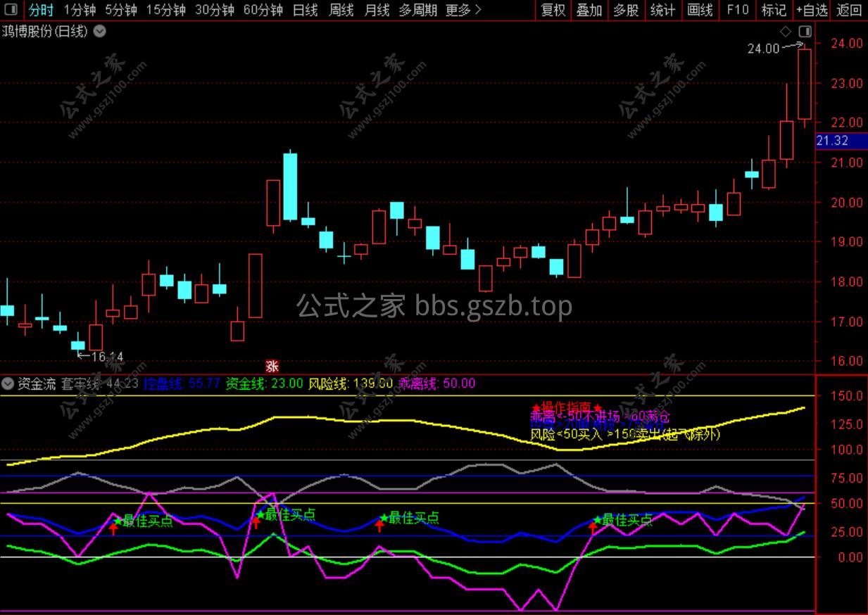Open the 多周期 multi-period view

[417, 10]
